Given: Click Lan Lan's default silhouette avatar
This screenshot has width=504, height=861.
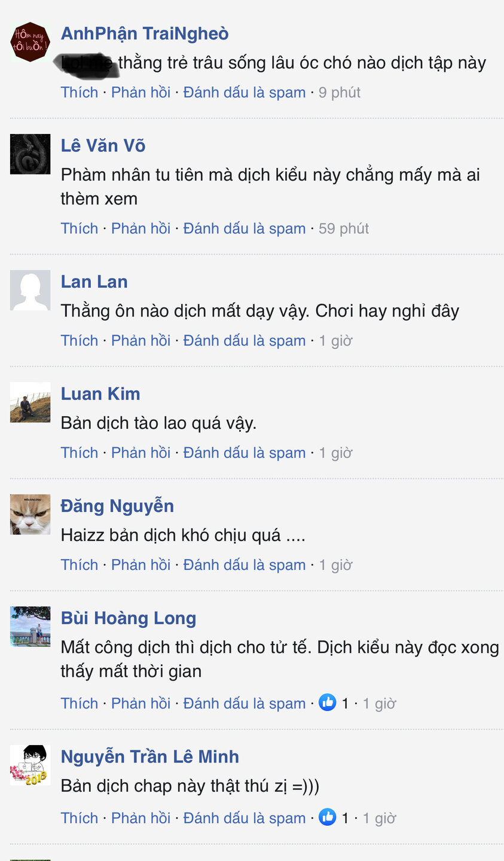Looking at the screenshot, I should 30,291.
